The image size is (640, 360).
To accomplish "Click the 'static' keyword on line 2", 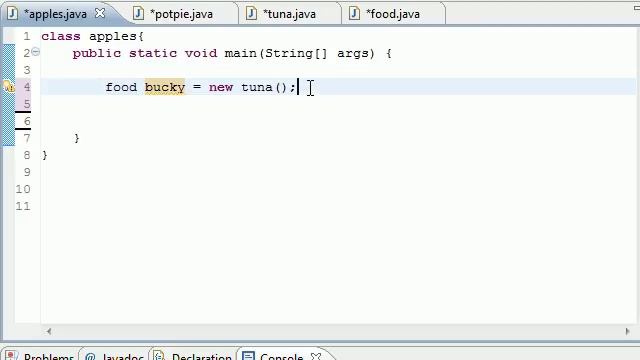I will pyautogui.click(x=153, y=53).
